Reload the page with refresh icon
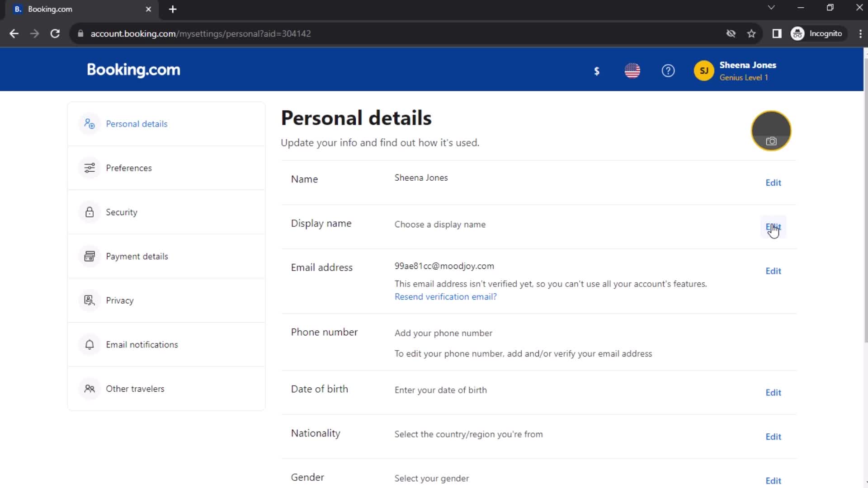Screen dimensions: 868x488 [x=55, y=33]
